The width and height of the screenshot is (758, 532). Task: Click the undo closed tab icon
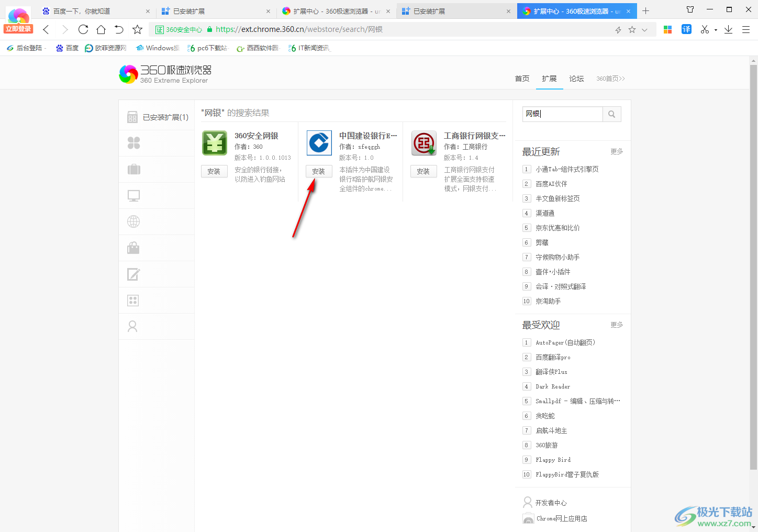click(x=119, y=29)
